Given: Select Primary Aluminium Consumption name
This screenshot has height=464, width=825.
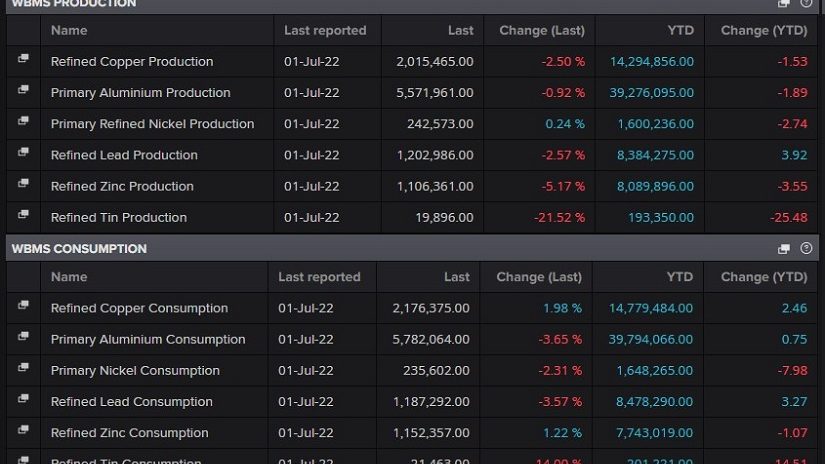Looking at the screenshot, I should click(x=148, y=339).
